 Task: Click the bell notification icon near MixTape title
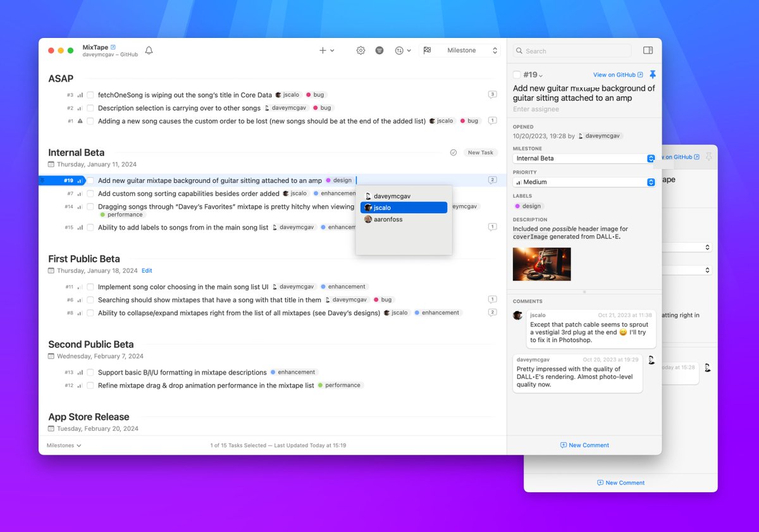click(149, 50)
